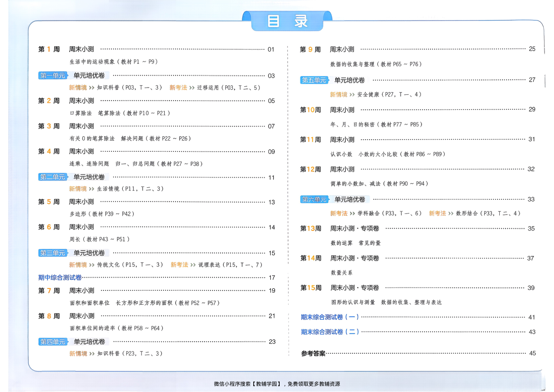The height and width of the screenshot is (392, 554).
Task: Select the 第一单元 unit badge
Action: tap(53, 75)
